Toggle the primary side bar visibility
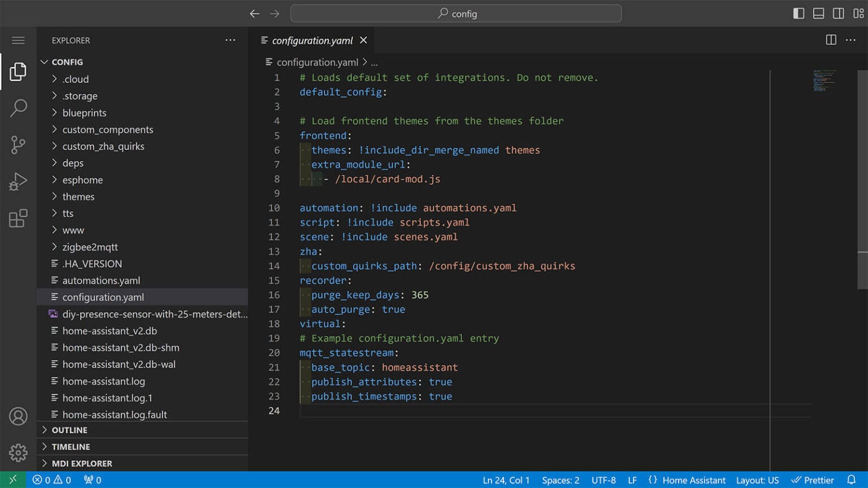This screenshot has height=488, width=868. (x=798, y=14)
